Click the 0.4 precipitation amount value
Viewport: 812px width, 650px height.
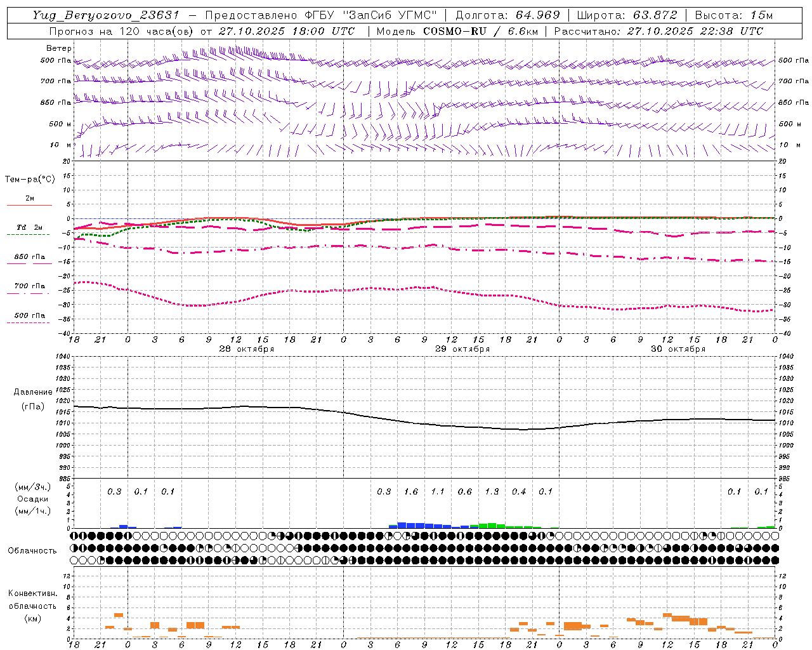(x=519, y=492)
